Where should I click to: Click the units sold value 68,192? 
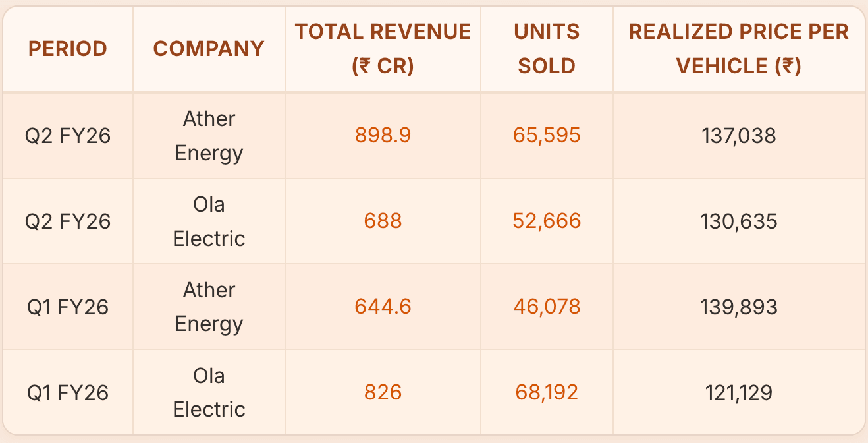[547, 393]
